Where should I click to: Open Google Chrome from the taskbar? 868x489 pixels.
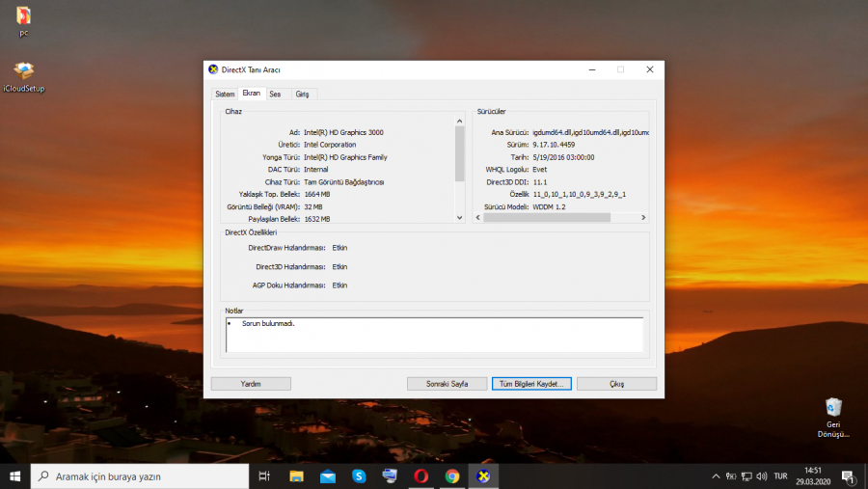click(452, 475)
